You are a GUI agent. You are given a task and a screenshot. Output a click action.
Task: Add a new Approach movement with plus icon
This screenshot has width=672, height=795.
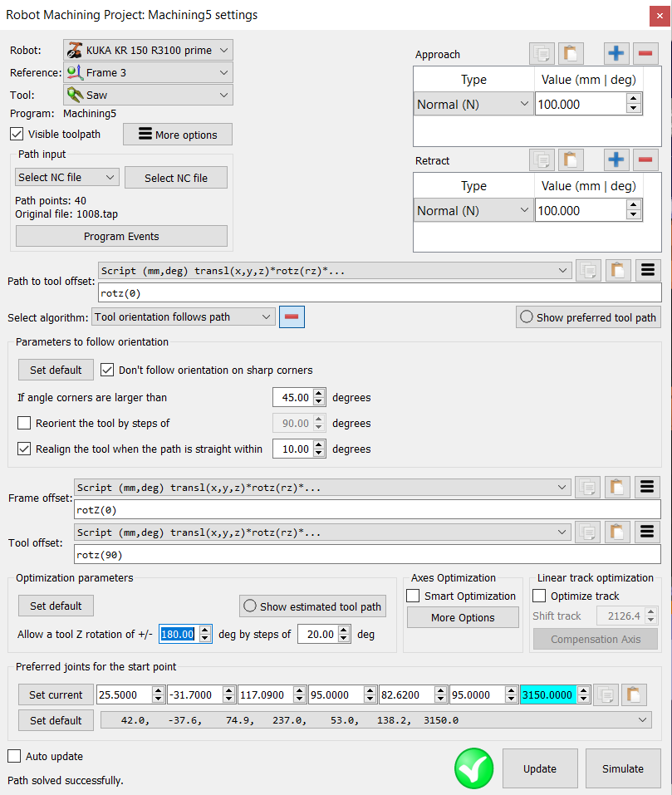616,54
